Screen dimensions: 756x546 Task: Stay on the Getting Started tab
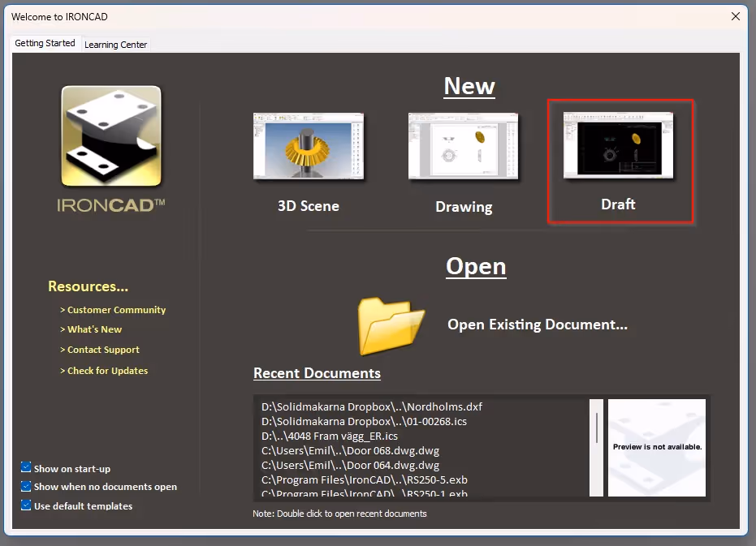(45, 42)
